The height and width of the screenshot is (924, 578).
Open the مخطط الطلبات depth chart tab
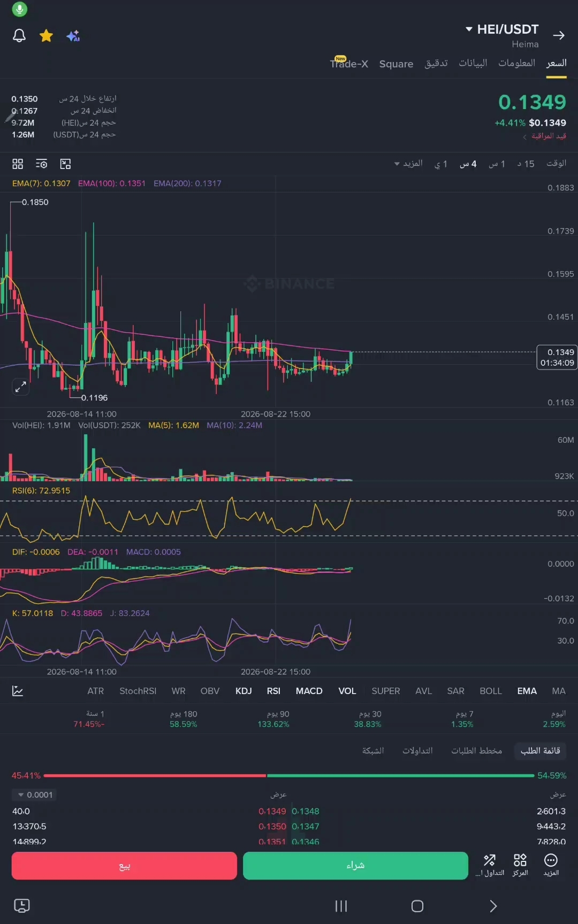pos(477,751)
